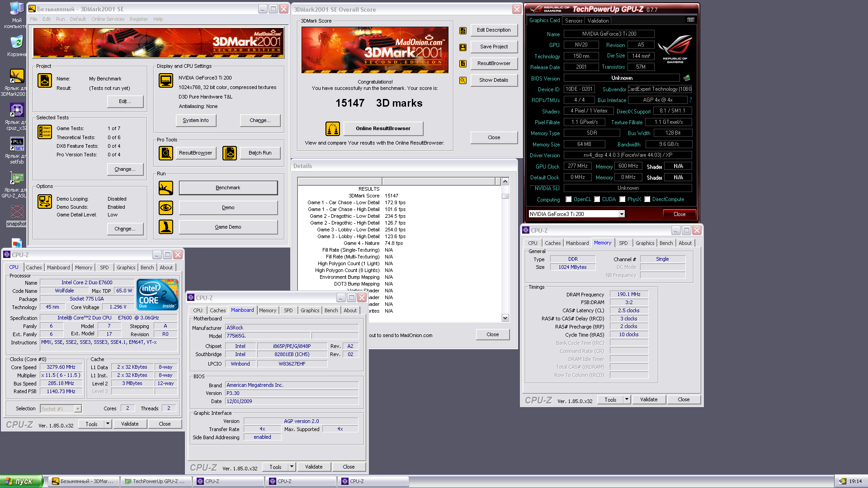Click the Demo eye icon
Viewport: 868px width, 488px height.
[166, 207]
